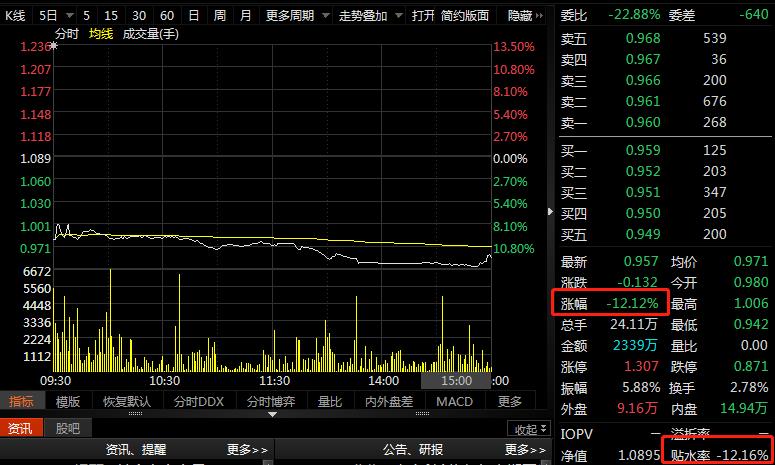
Task: Open the 5日 period dropdown
Action: (54, 16)
